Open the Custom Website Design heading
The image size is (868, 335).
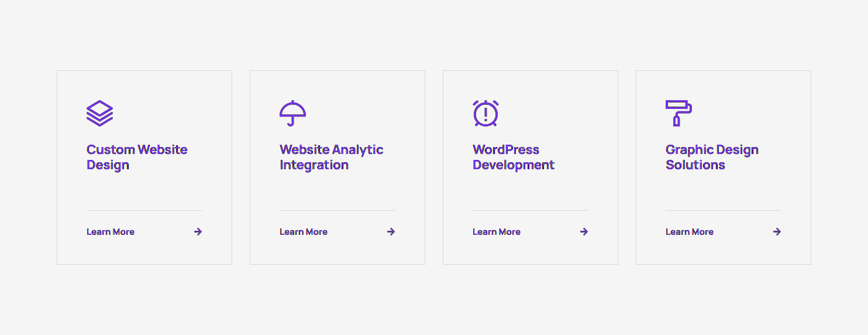coord(137,158)
